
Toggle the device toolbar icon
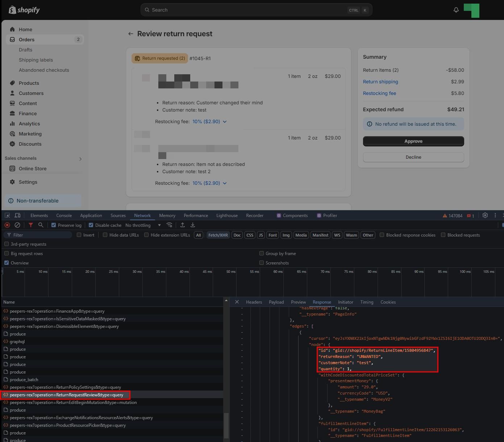[x=17, y=215]
